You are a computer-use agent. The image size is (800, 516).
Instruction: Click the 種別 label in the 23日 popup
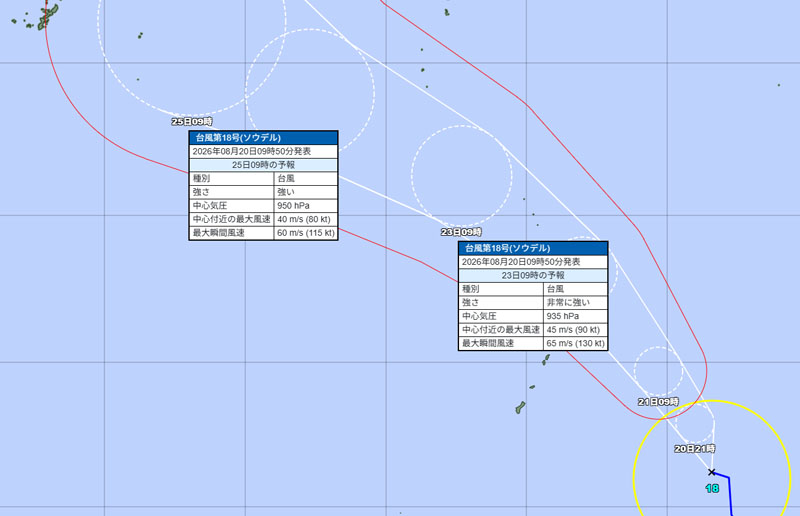(470, 289)
